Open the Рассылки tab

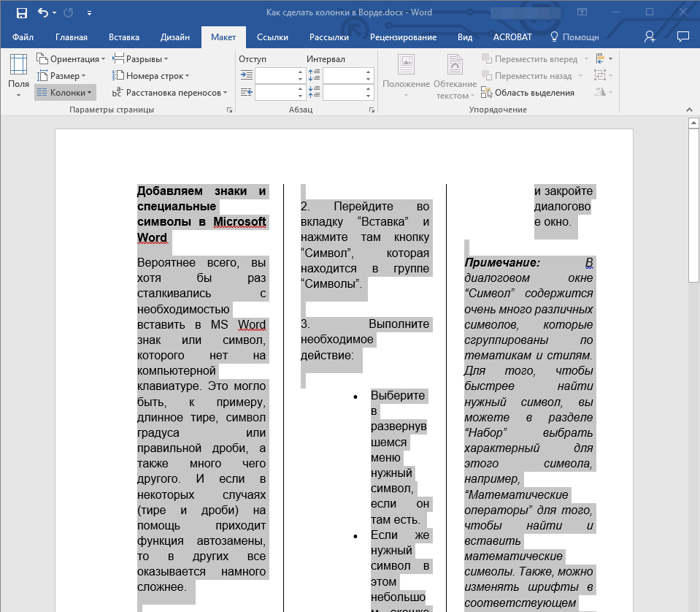[329, 37]
